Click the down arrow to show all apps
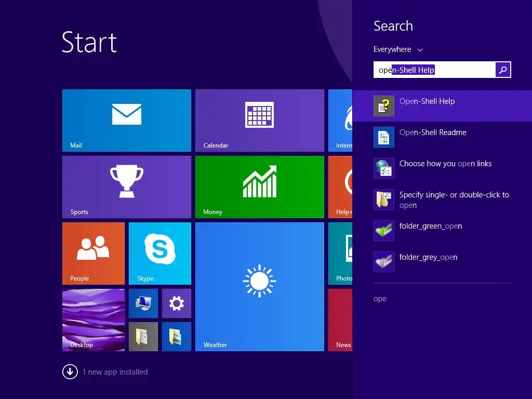This screenshot has height=399, width=532. (70, 371)
